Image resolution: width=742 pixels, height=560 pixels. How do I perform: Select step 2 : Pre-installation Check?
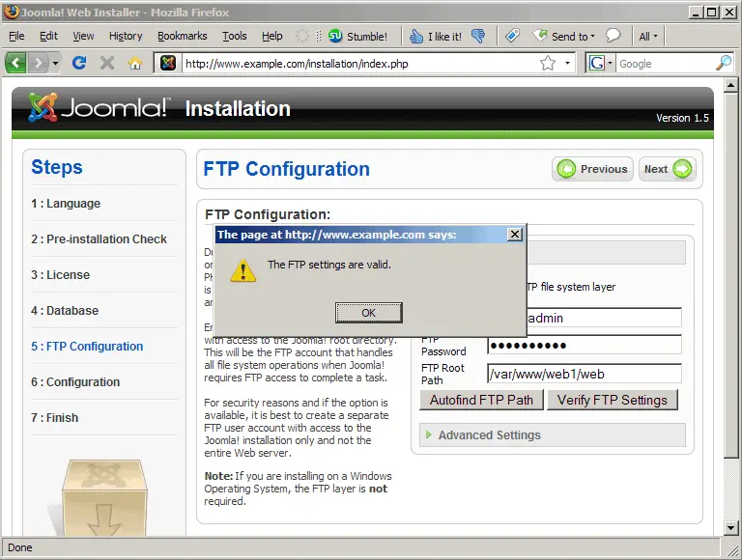point(99,238)
